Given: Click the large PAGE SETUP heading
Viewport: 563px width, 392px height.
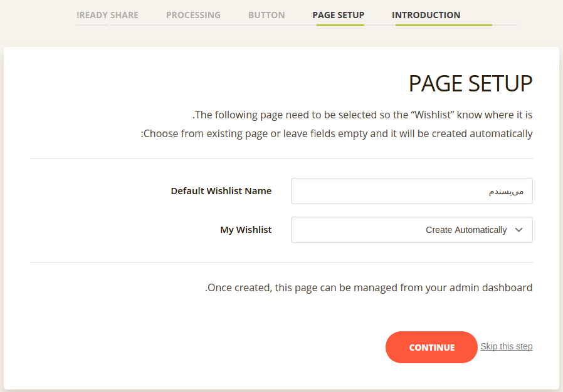Looking at the screenshot, I should tap(470, 83).
